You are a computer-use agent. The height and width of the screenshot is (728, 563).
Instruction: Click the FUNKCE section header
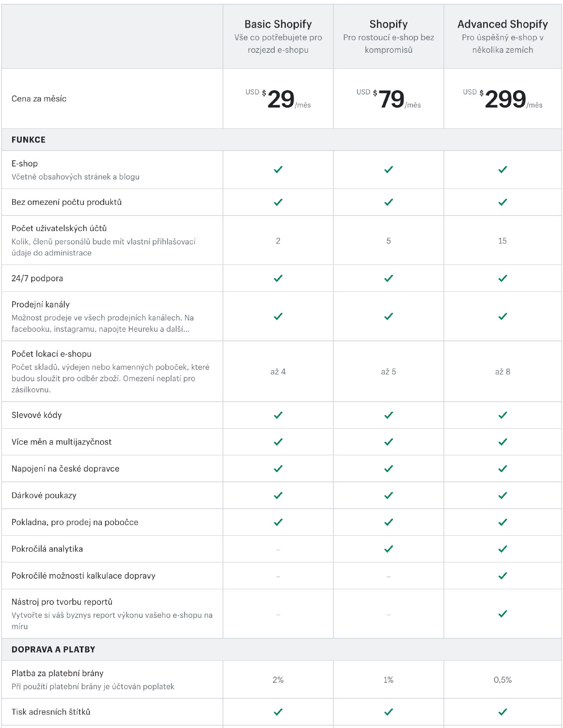29,139
